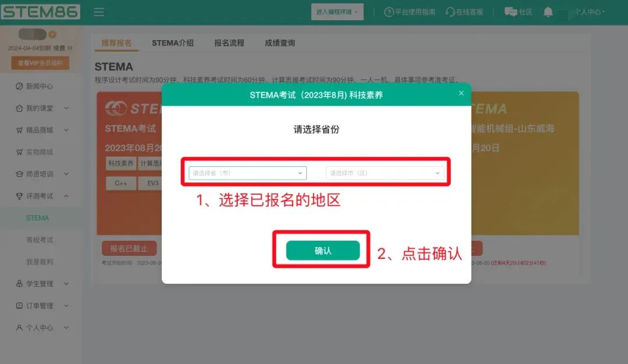Select 等级考试 in sidebar
The height and width of the screenshot is (364, 628).
pyautogui.click(x=40, y=240)
